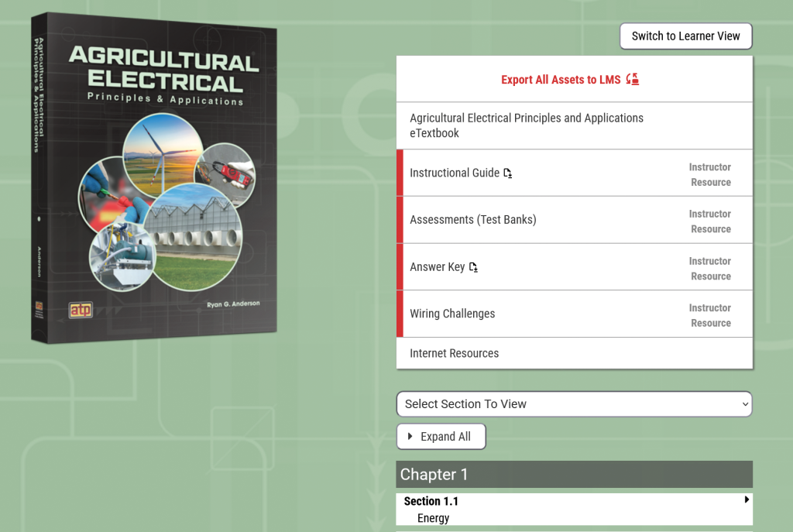The height and width of the screenshot is (532, 793).
Task: Click the Agricultural Electrical book cover image
Action: click(154, 178)
